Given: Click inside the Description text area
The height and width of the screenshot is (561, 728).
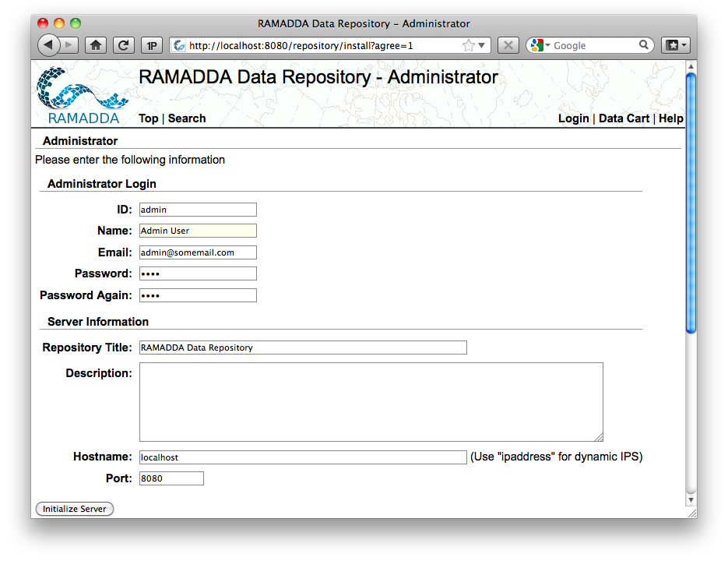Looking at the screenshot, I should (371, 402).
